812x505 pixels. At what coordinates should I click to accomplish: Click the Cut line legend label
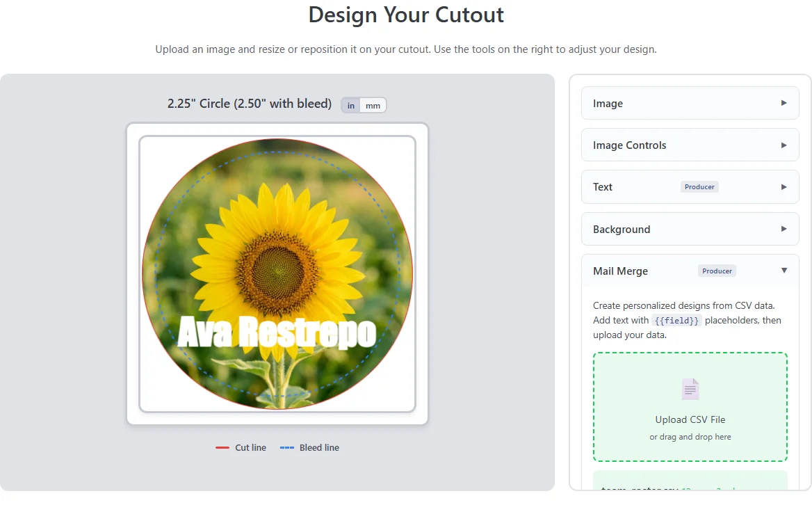coord(251,447)
